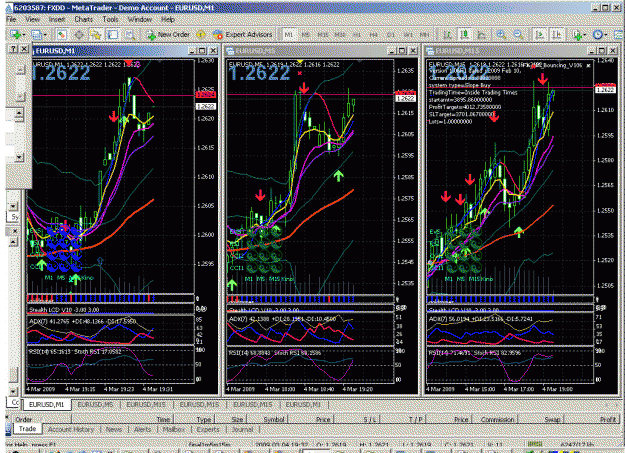Switch to the Experts terminal tab
This screenshot has width=625, height=453.
pyautogui.click(x=208, y=429)
